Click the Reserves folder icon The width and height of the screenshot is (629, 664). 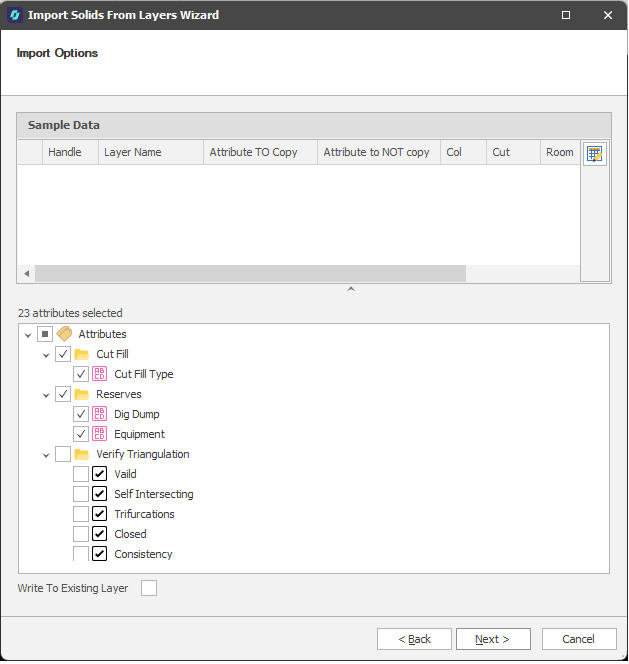click(82, 394)
